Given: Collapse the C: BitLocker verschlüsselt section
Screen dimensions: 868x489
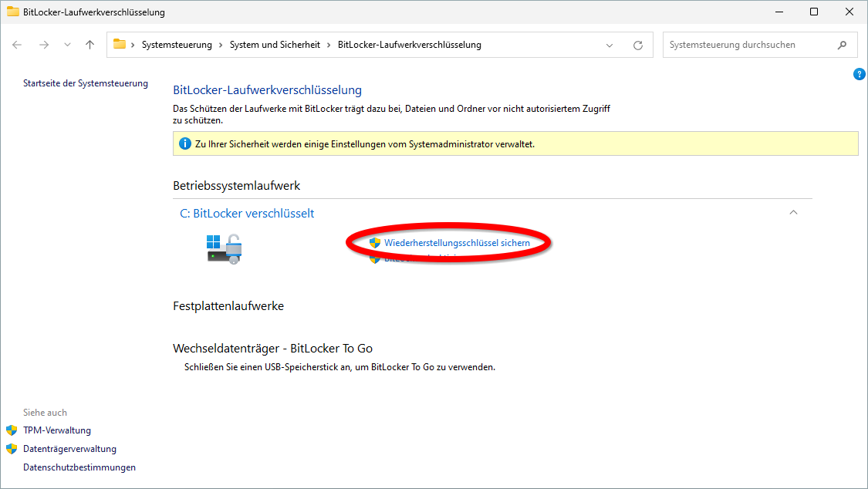Looking at the screenshot, I should coord(793,212).
